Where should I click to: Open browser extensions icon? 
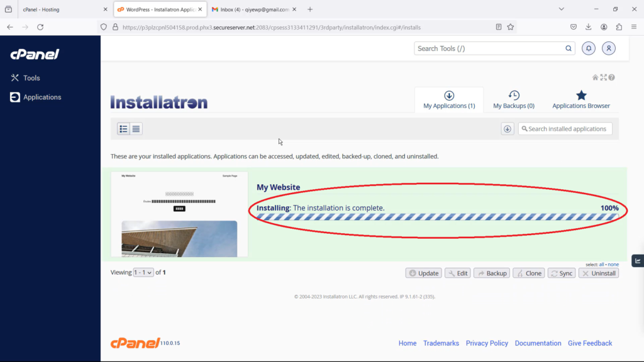coord(619,27)
